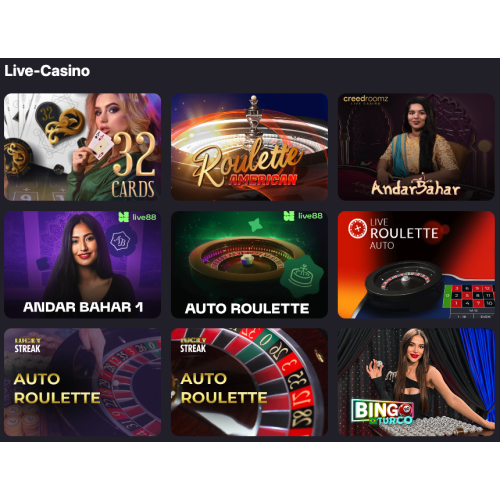Viewport: 500px width, 500px height.
Task: Click the Bingo Turco logo
Action: coord(383,412)
